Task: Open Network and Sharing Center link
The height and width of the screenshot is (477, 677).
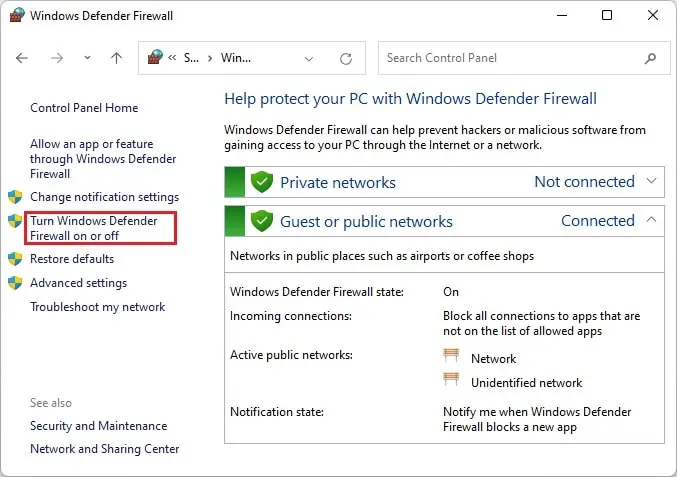Action: click(104, 449)
